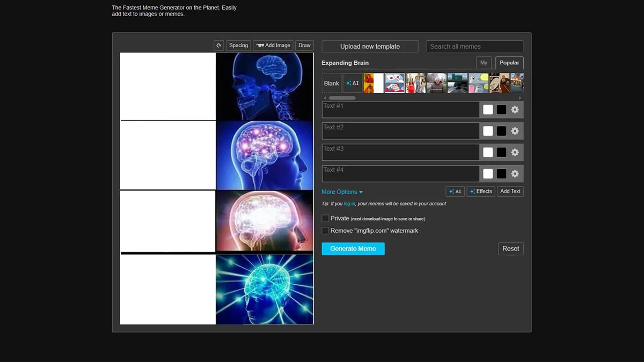Screen dimensions: 644x362
Task: Click the fourth radiating brain image panel
Action: 265,289
